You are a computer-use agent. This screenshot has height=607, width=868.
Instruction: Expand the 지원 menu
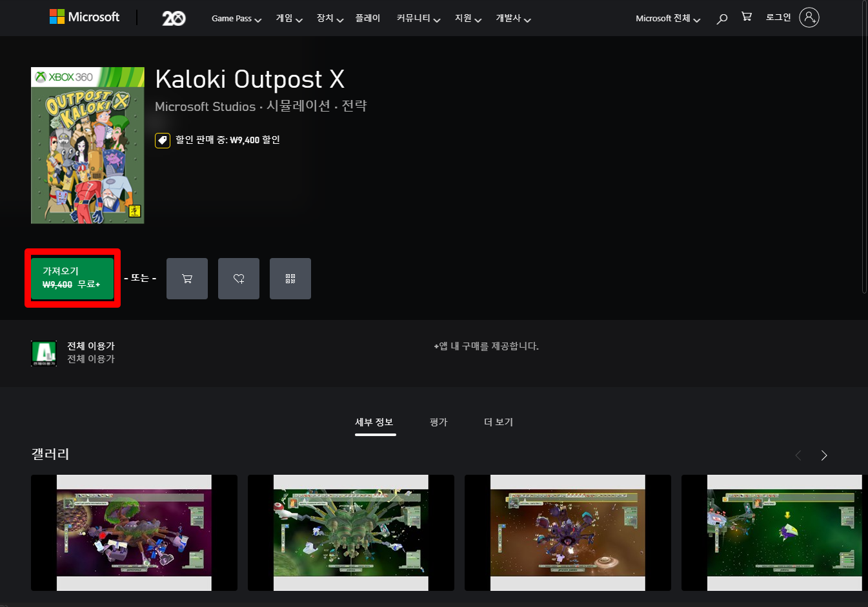tap(468, 19)
